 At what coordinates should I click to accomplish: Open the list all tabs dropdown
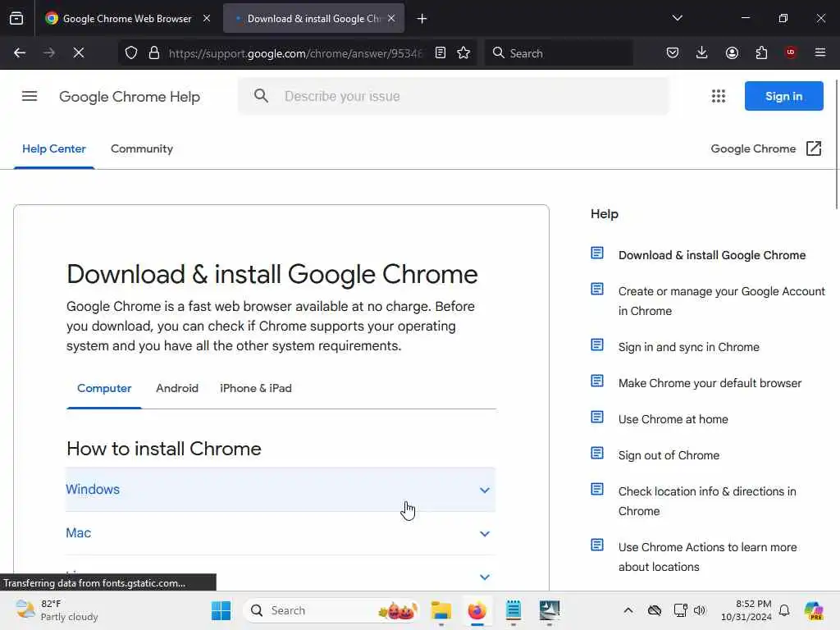(677, 18)
